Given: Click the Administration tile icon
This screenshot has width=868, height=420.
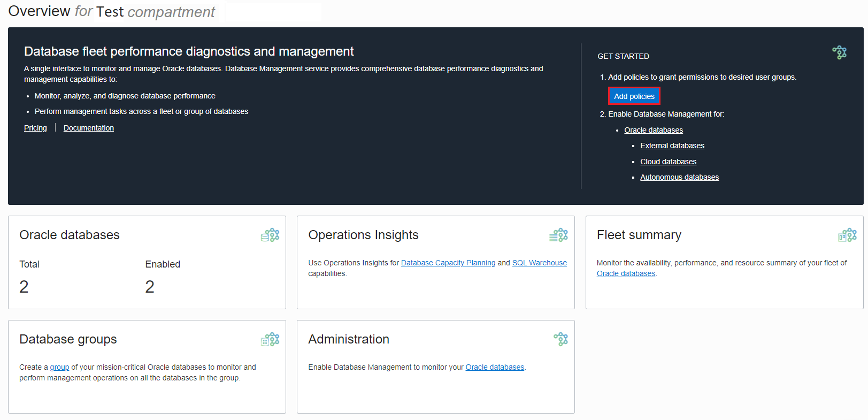Looking at the screenshot, I should pyautogui.click(x=560, y=339).
